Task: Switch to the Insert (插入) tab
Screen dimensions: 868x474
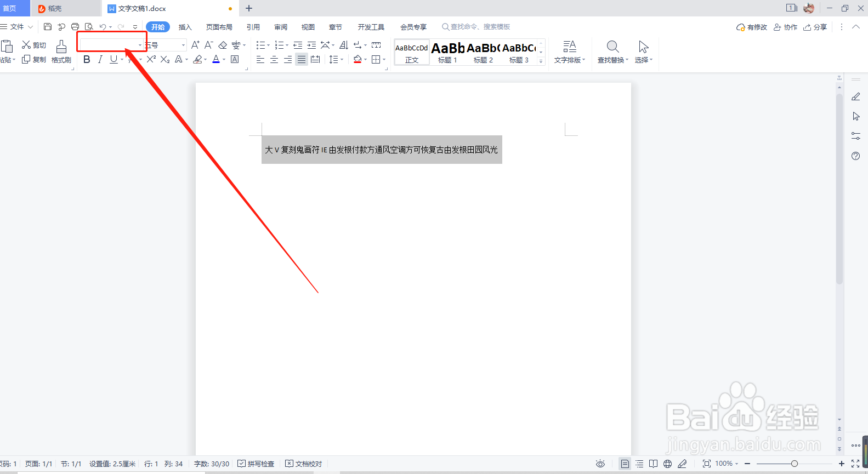Action: coord(185,27)
